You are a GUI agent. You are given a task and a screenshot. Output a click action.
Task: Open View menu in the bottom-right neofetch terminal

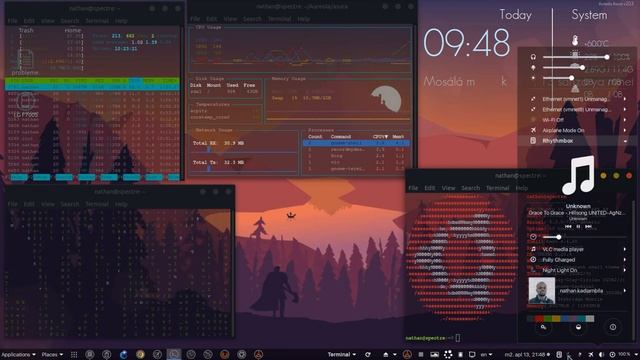pyautogui.click(x=448, y=188)
